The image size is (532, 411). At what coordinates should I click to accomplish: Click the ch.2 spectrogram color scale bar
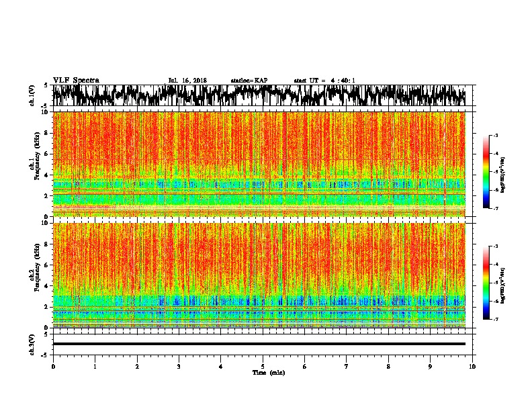pos(486,283)
